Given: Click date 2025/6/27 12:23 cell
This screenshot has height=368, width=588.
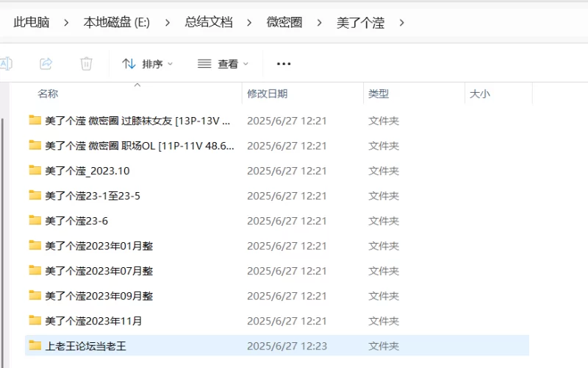Looking at the screenshot, I should 287,346.
